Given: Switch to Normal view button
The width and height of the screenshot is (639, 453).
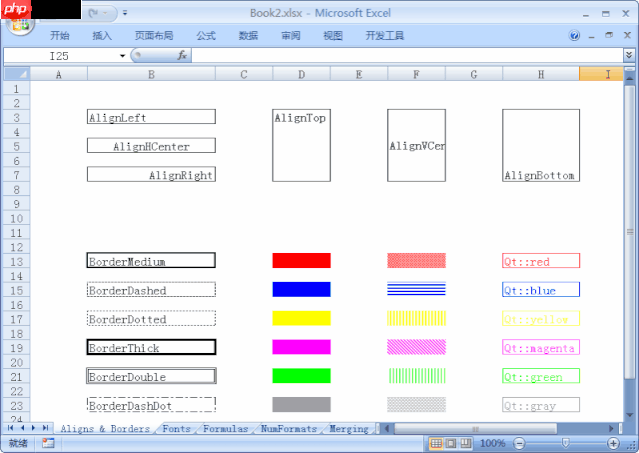Looking at the screenshot, I should pyautogui.click(x=436, y=443).
